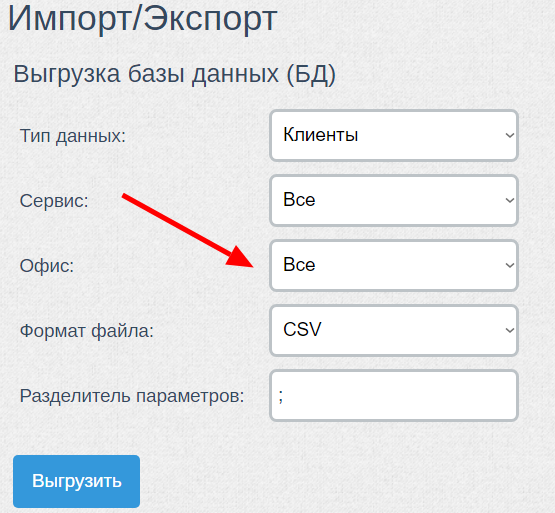Click the semicolon inside the separator field

(x=281, y=396)
